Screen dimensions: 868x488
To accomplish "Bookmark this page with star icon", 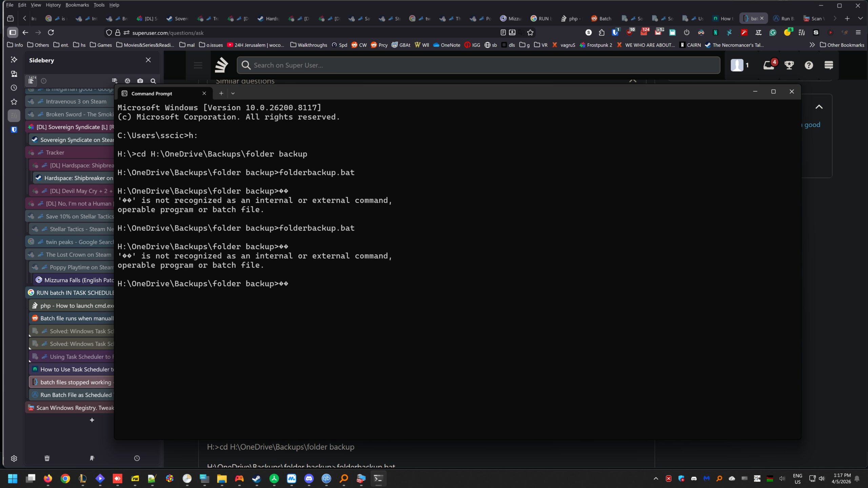I will point(530,33).
